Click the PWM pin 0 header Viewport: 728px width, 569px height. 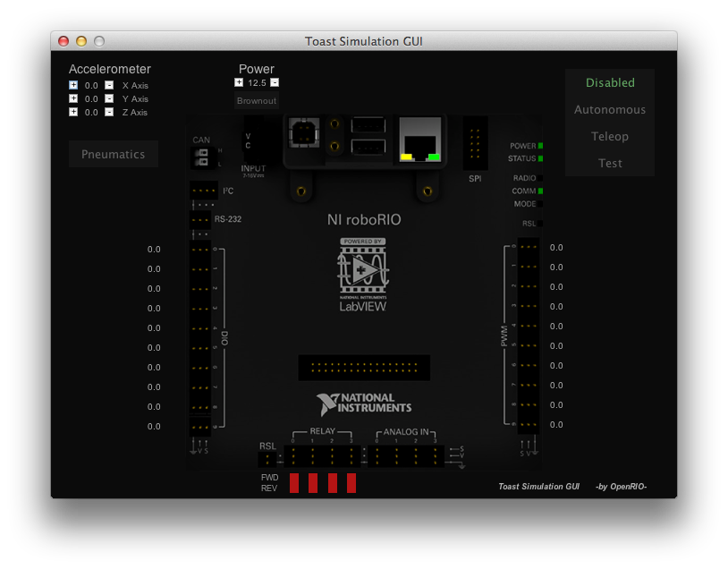point(529,247)
